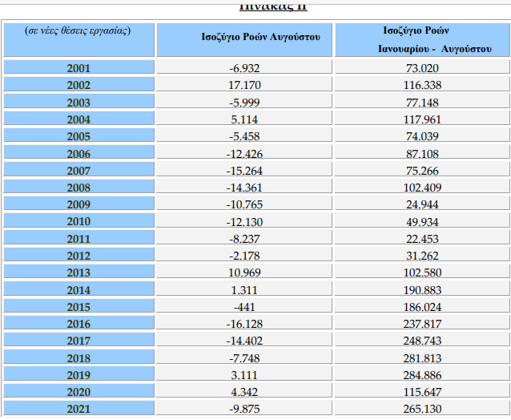Screen dimensions: 511x420
Task: Click the -6.932 August balance cell
Action: (244, 67)
